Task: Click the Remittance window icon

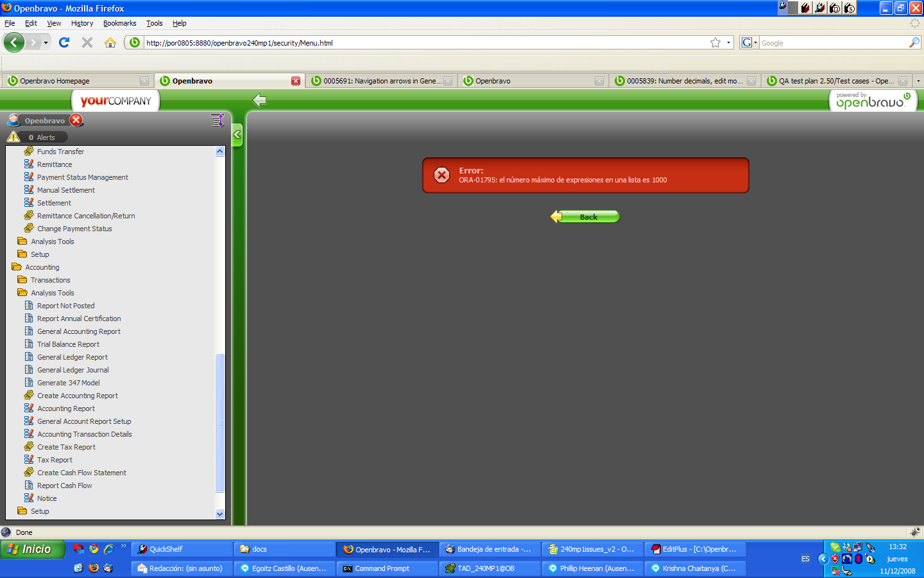Action: tap(29, 164)
